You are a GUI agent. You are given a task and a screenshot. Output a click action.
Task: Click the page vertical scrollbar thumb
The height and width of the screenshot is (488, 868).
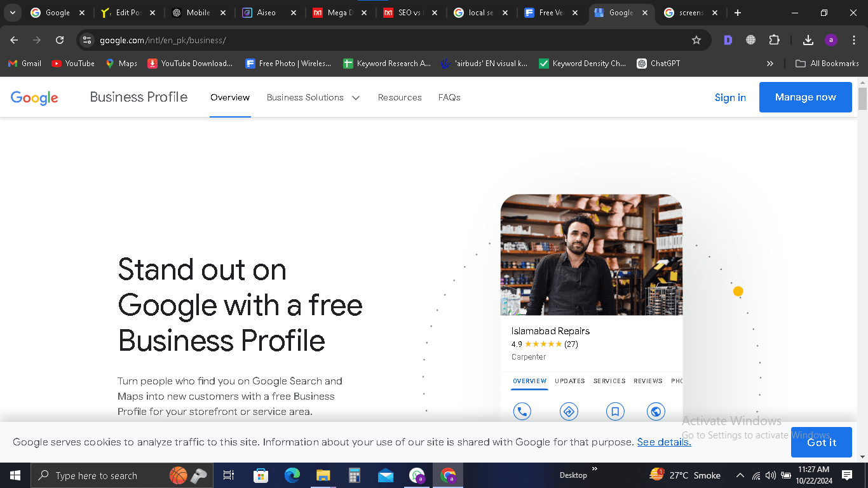pos(862,98)
